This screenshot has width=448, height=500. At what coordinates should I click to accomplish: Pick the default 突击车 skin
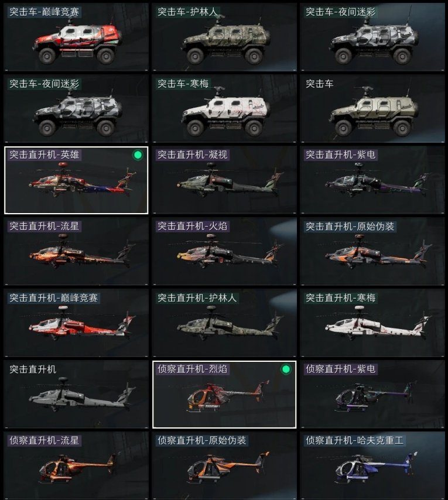click(372, 108)
